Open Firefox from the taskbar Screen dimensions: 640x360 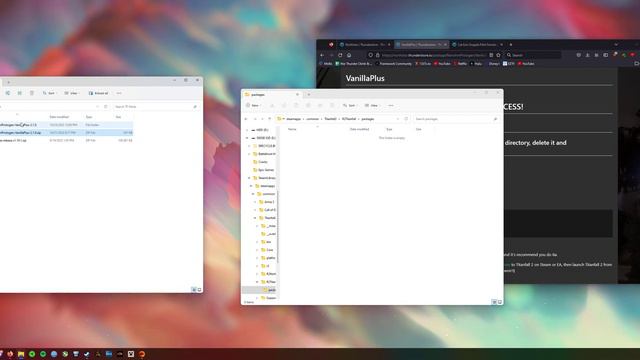10,354
